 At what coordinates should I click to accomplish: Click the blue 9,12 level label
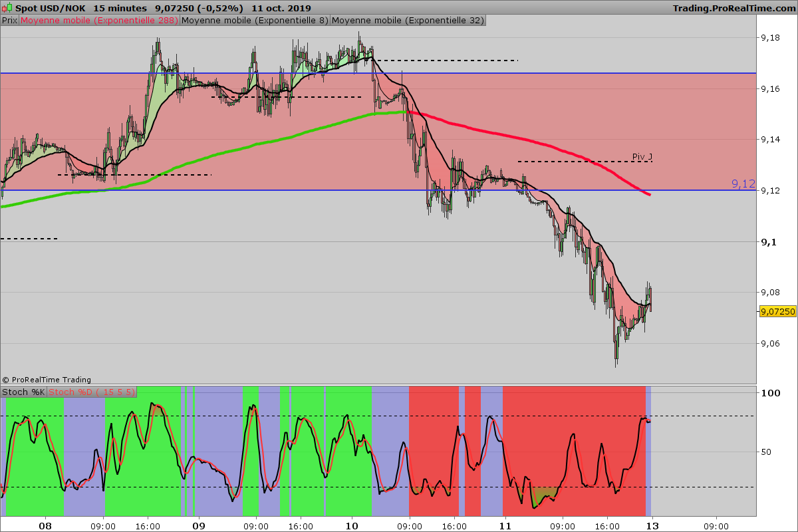[x=743, y=184]
